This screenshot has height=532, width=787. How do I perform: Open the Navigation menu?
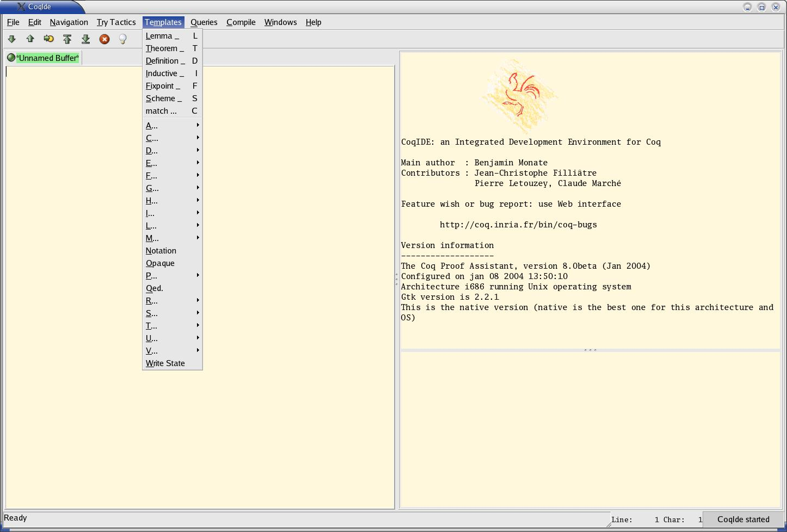pos(69,22)
